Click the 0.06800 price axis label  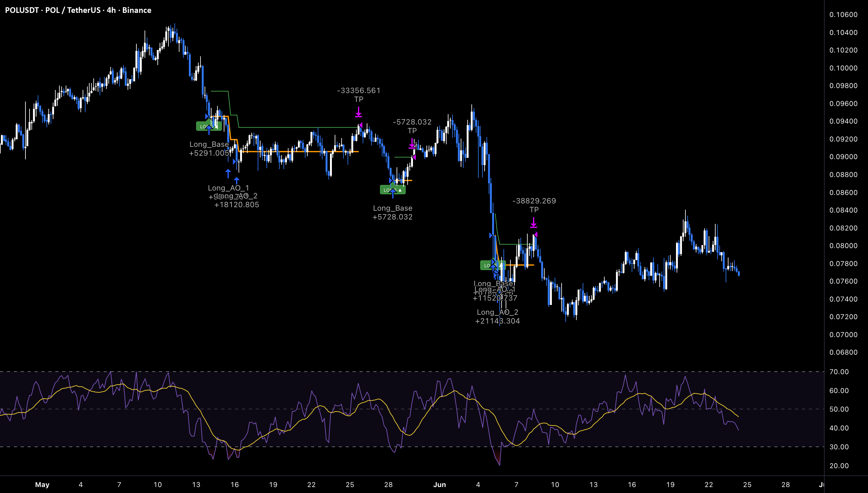(843, 352)
